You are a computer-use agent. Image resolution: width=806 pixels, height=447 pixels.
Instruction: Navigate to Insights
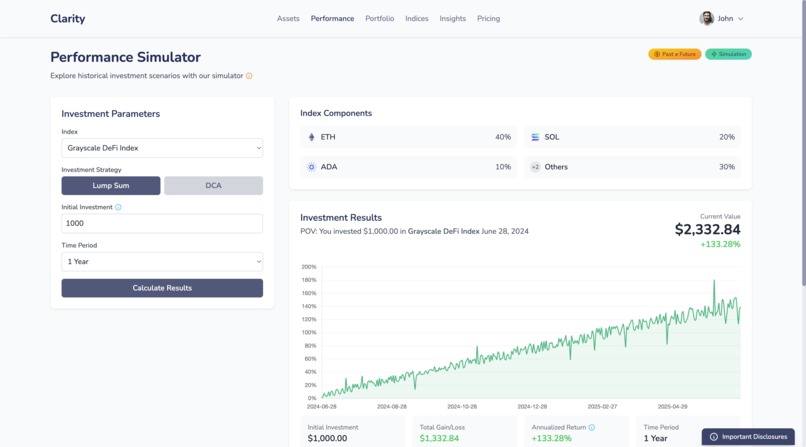[452, 18]
